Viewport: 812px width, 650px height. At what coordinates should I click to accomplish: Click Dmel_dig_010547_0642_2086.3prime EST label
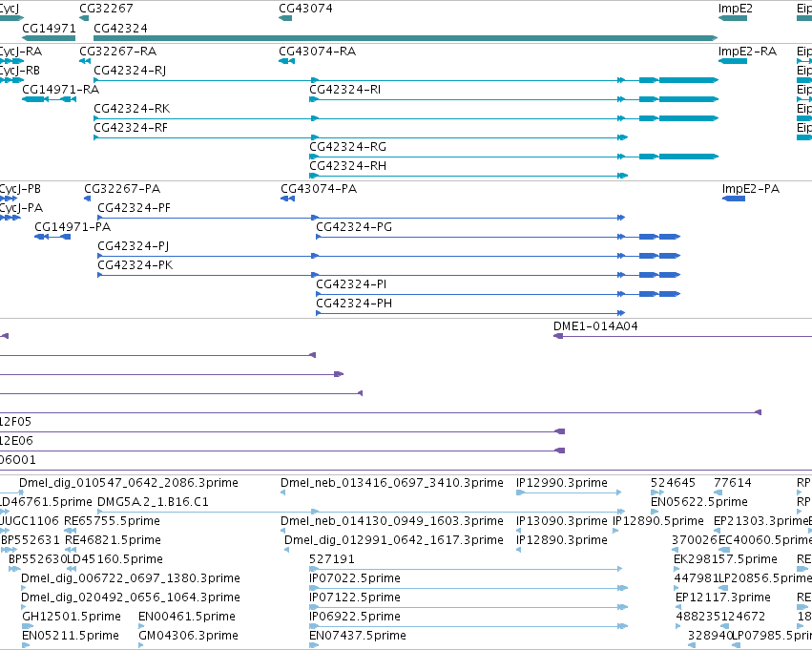pyautogui.click(x=129, y=483)
